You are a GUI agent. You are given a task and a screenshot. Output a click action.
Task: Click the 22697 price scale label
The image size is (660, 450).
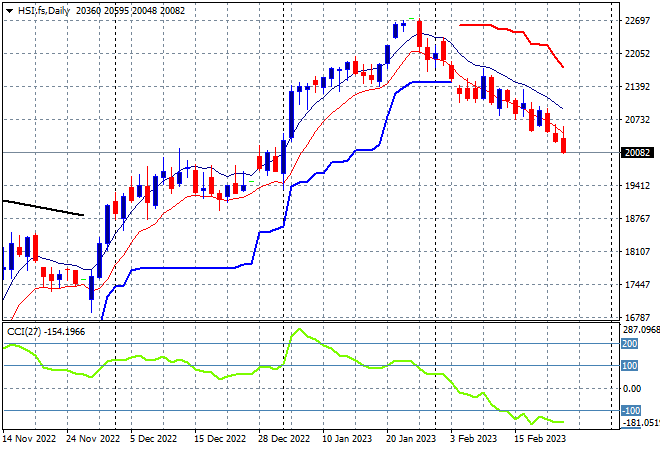click(x=637, y=20)
